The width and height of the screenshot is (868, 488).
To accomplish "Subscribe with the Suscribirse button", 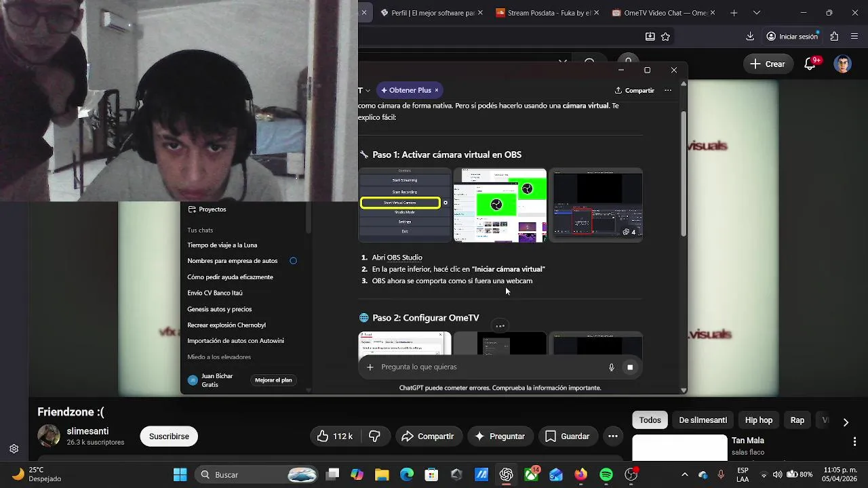I will tap(169, 436).
